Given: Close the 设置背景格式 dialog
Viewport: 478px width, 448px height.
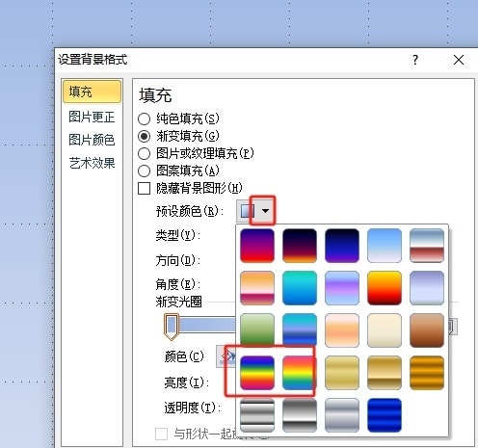Looking at the screenshot, I should point(459,60).
